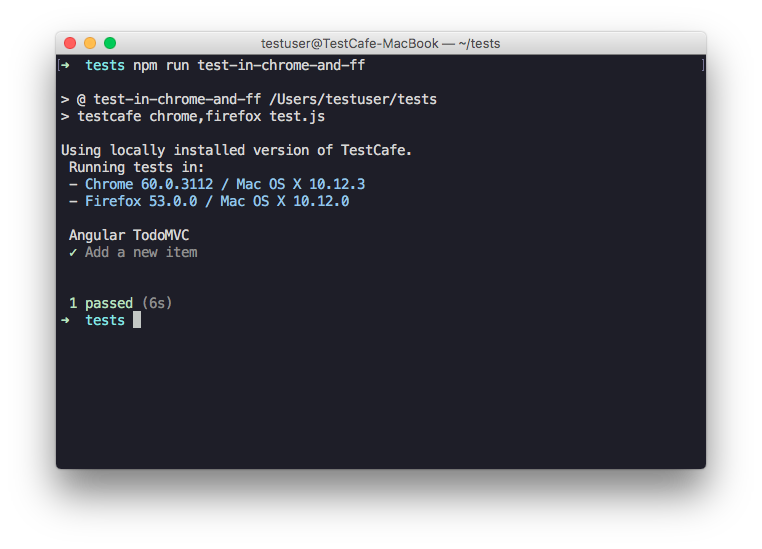Click the "testcafe chrome,firefox test.js" line
Viewport: 762px width, 549px height.
200,116
